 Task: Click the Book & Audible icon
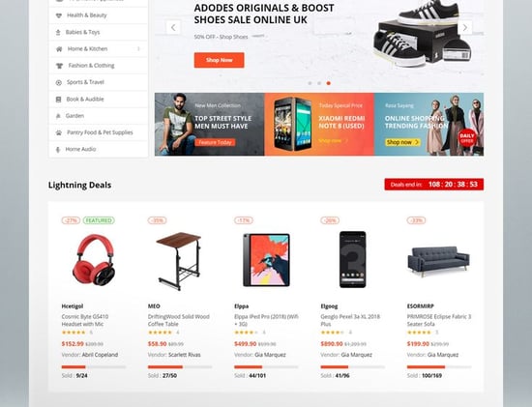[58, 100]
